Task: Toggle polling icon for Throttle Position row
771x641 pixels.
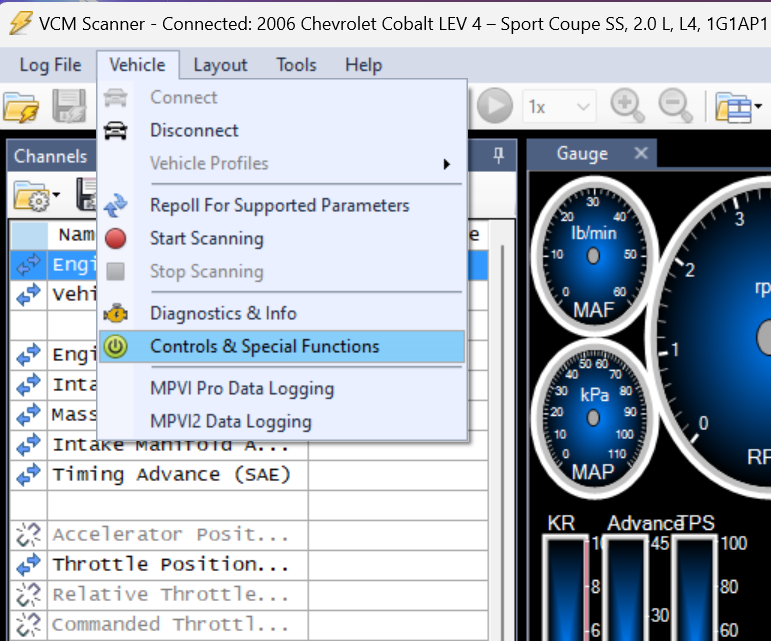Action: click(x=29, y=564)
